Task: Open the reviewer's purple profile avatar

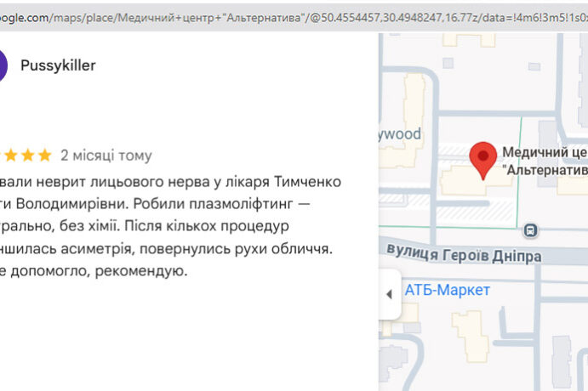Action: tap(3, 65)
